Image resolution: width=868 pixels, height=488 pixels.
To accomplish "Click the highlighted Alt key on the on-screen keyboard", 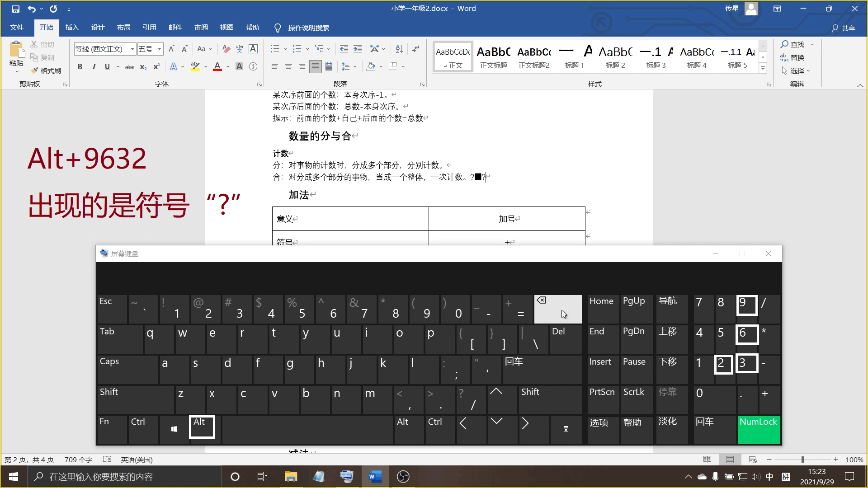I will (x=202, y=427).
